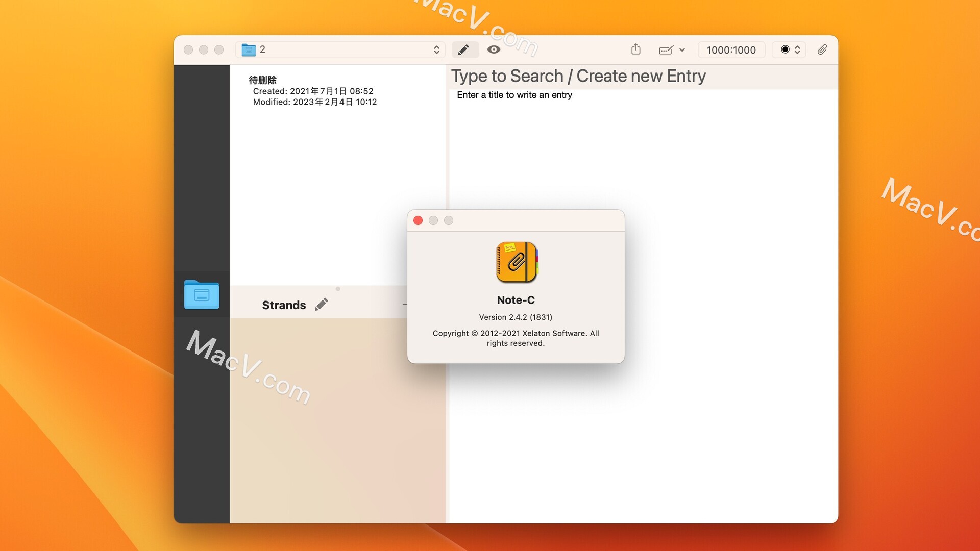Toggle the eye preview mode
Image resolution: width=980 pixels, height=551 pixels.
coord(494,49)
